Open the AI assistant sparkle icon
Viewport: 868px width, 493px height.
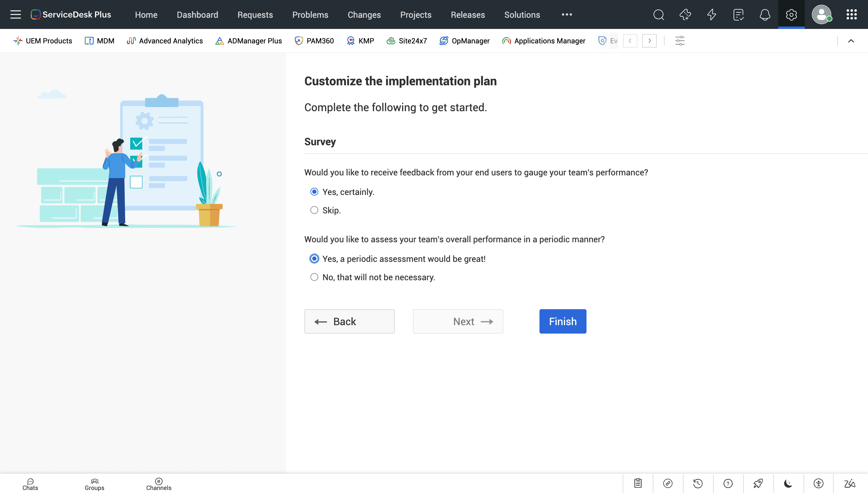(685, 14)
